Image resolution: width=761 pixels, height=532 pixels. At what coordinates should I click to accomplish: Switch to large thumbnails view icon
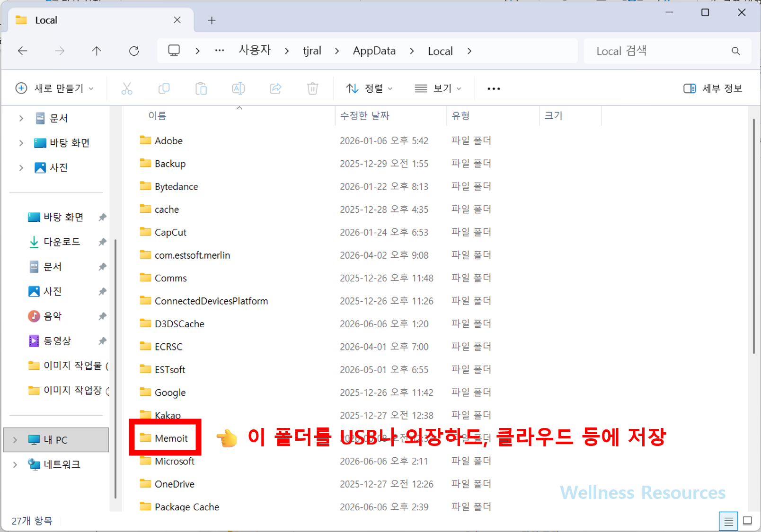[x=748, y=521]
